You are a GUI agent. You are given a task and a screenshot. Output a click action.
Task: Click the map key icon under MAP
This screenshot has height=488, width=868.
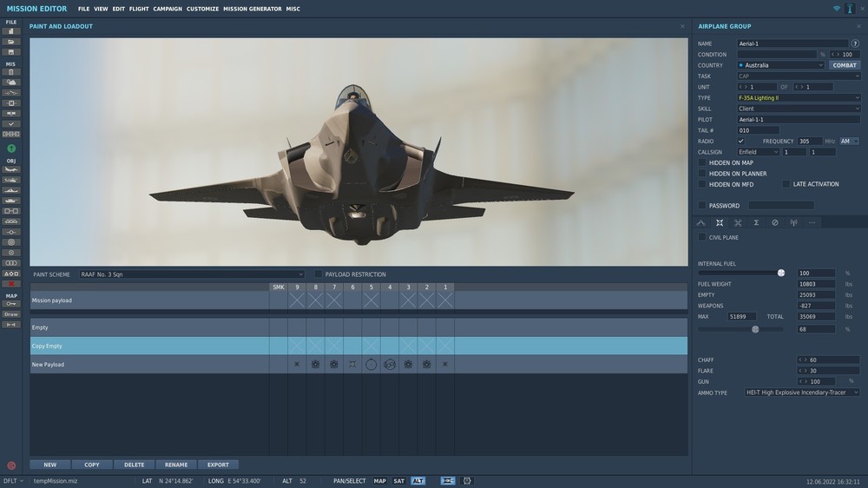(x=11, y=304)
